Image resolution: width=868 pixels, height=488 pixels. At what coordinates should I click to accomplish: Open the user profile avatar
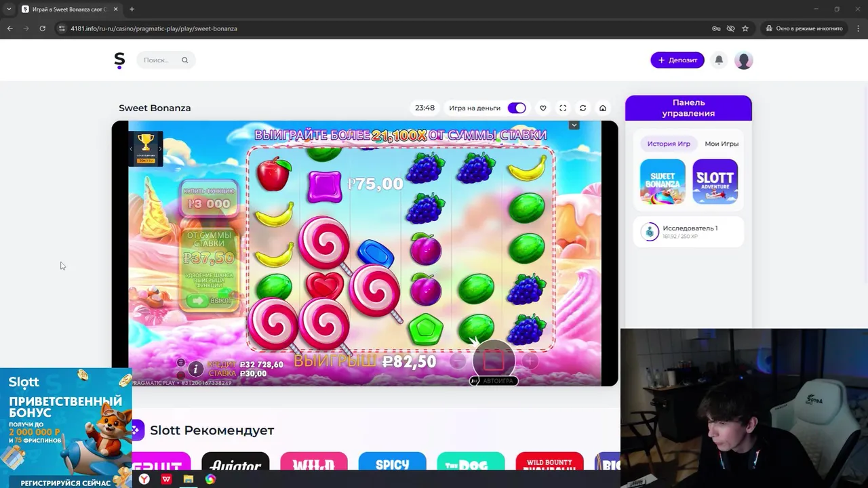pyautogui.click(x=743, y=60)
